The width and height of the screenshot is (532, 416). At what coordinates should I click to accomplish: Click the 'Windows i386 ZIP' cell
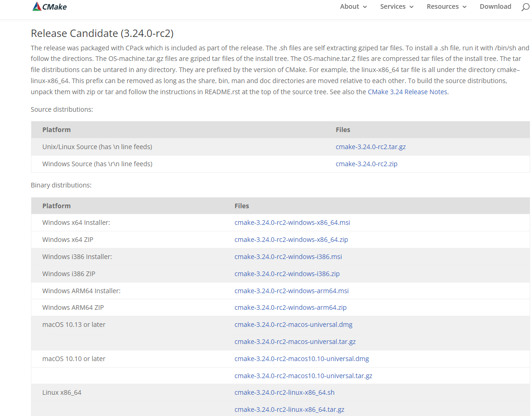pos(68,274)
